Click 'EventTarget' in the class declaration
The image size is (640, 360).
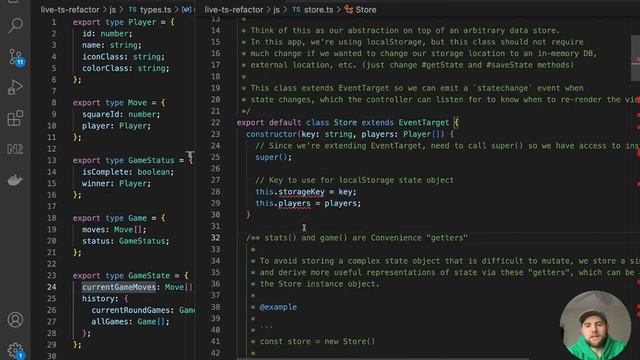click(424, 122)
